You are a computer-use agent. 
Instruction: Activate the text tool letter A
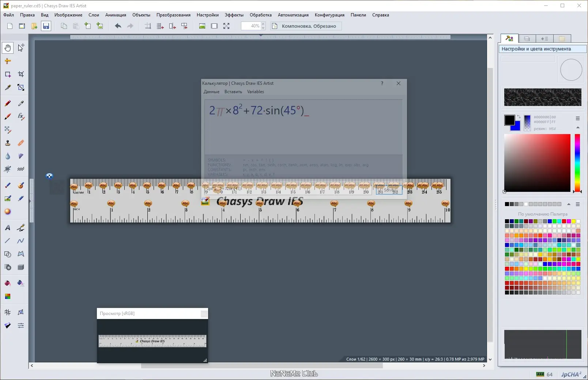[x=8, y=228]
